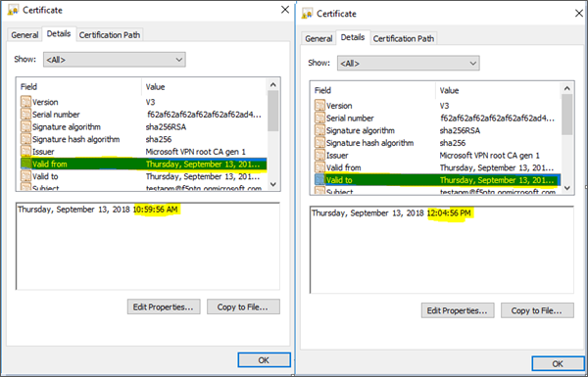The image size is (588, 377).
Task: Click Field column header in right window
Action: [x=373, y=91]
